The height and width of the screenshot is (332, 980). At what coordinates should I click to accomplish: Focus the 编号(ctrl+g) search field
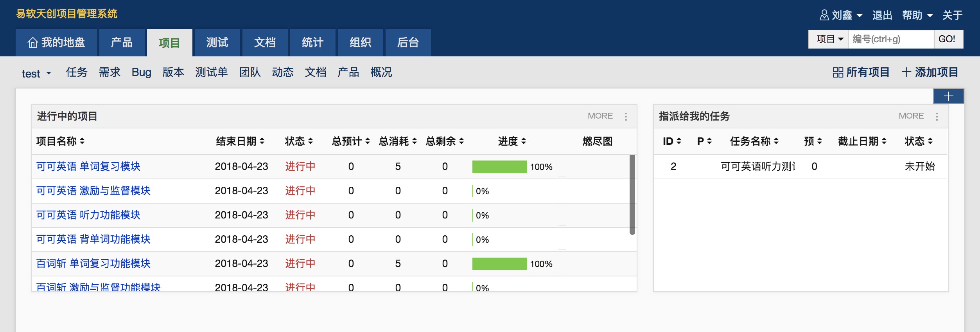891,39
